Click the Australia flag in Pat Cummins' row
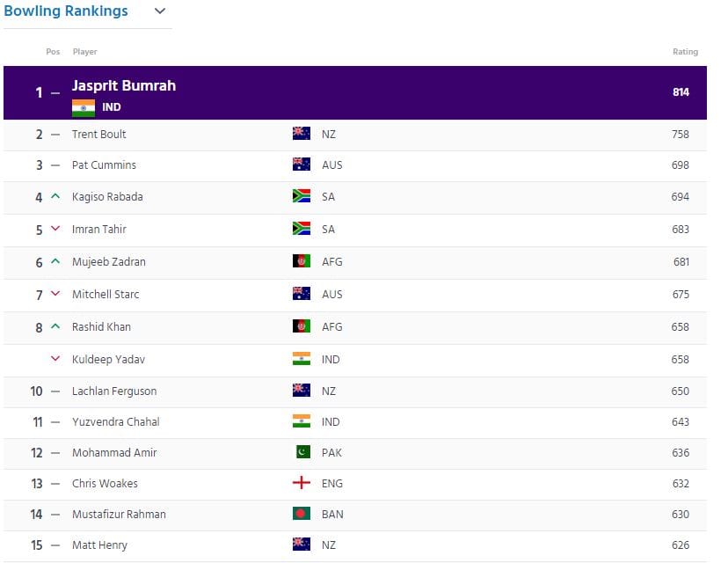 tap(302, 165)
